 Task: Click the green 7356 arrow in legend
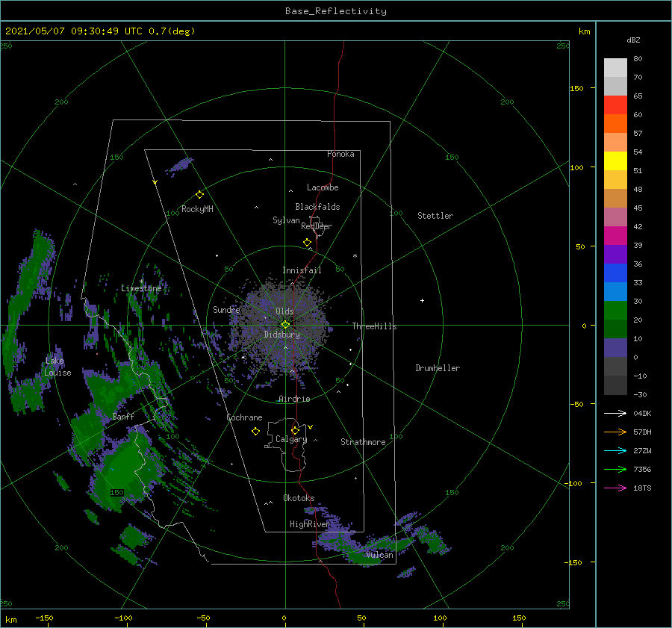(x=615, y=470)
